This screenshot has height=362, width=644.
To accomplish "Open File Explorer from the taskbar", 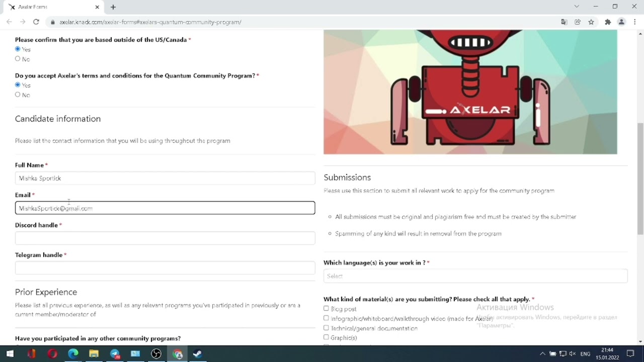I will tap(94, 353).
